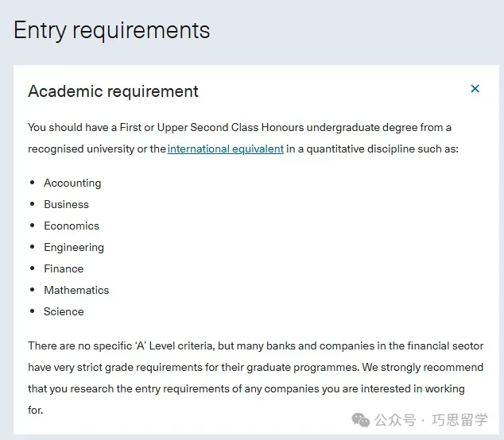
Task: Click the WeChat logo in the watermark
Action: 362,419
